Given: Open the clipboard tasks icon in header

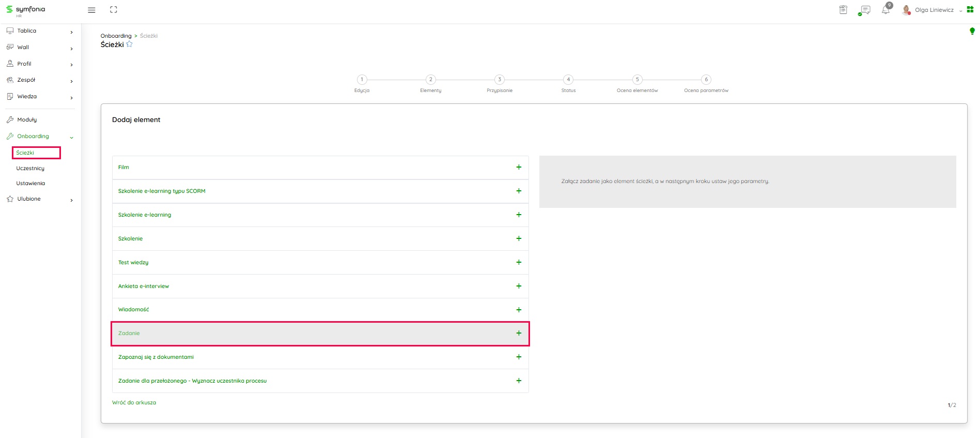Looking at the screenshot, I should pos(843,10).
